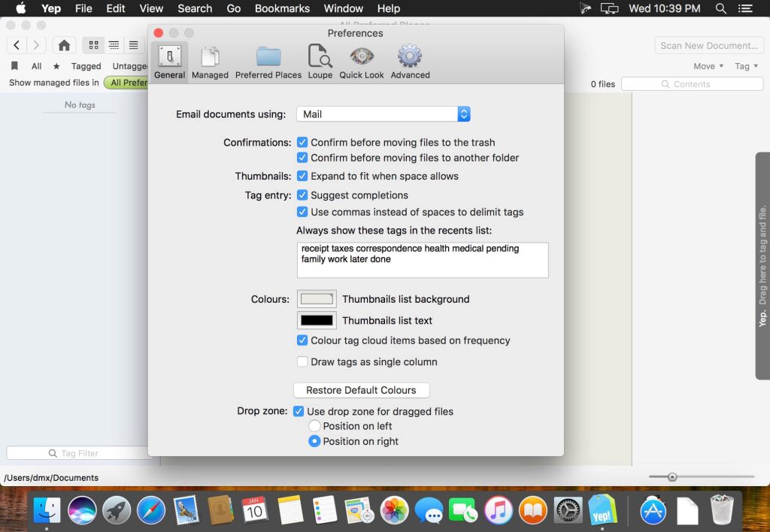Expand the Move dropdown menu
The image size is (770, 532).
708,66
